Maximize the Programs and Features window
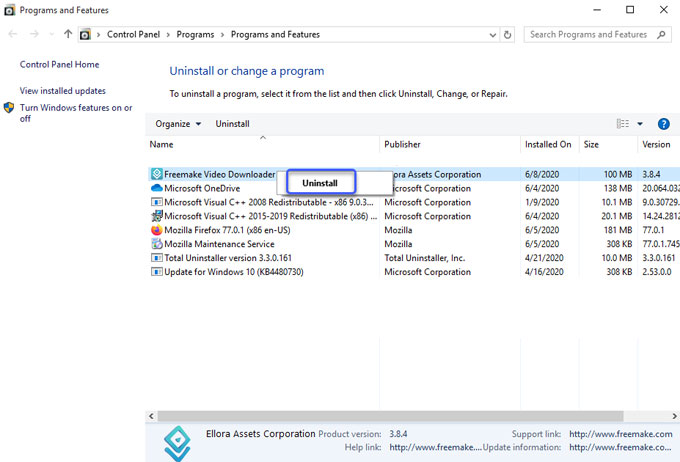The width and height of the screenshot is (680, 462). [630, 10]
